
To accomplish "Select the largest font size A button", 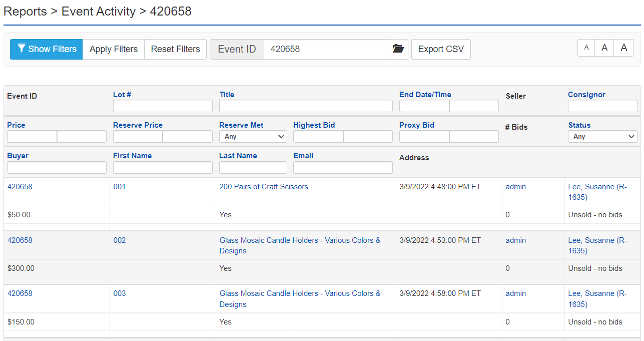I will (624, 48).
